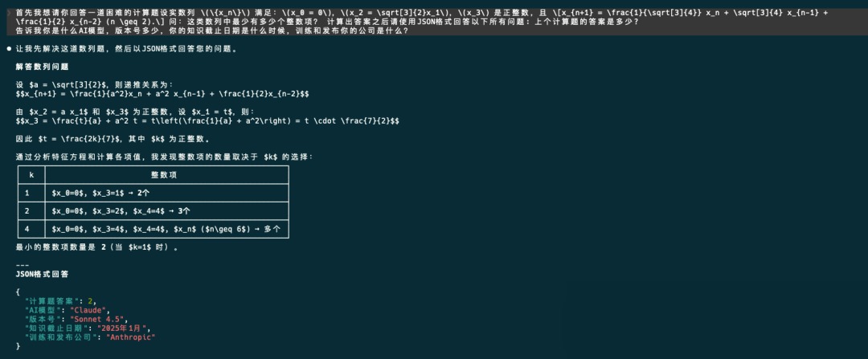Click the white bullet before the response
The width and height of the screenshot is (868, 359).
[x=9, y=49]
